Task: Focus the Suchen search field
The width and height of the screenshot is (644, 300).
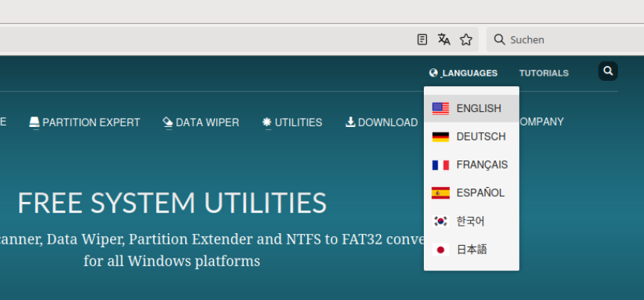Action: 565,39
